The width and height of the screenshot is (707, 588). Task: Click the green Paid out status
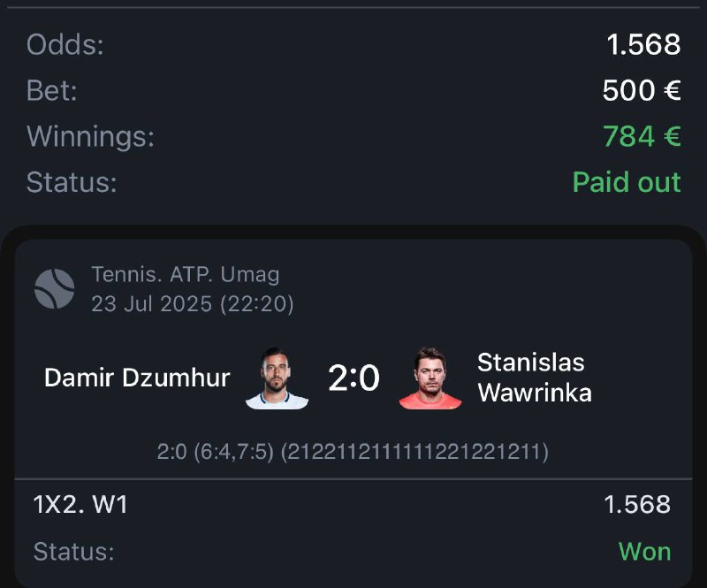tap(627, 182)
